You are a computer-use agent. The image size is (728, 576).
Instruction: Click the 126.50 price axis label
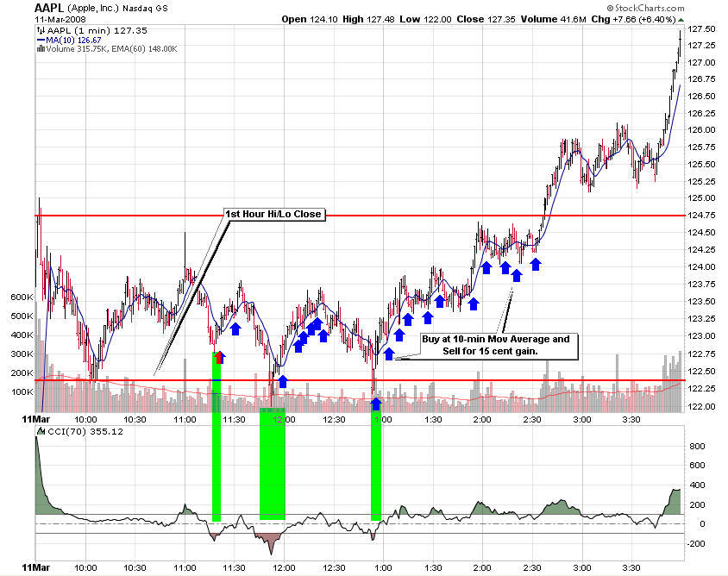[x=701, y=96]
